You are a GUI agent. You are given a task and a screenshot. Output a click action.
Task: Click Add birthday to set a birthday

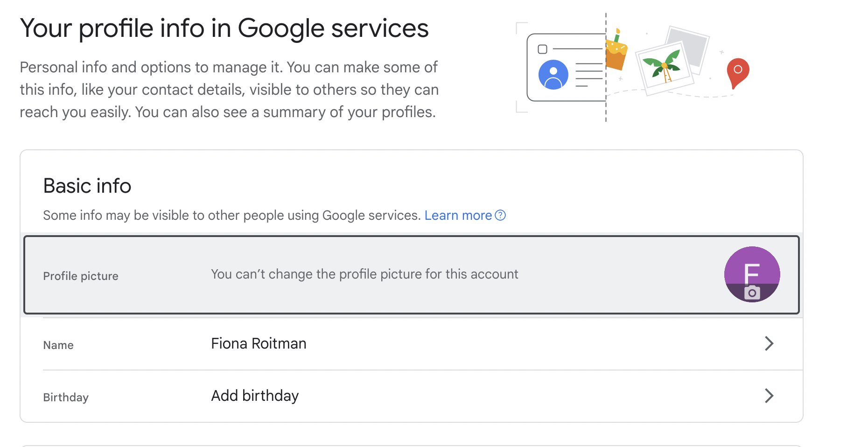click(255, 396)
